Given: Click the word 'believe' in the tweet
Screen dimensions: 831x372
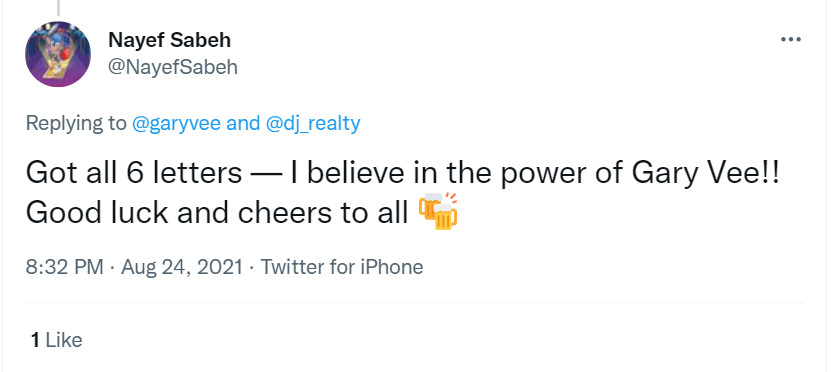Looking at the screenshot, I should point(369,174).
